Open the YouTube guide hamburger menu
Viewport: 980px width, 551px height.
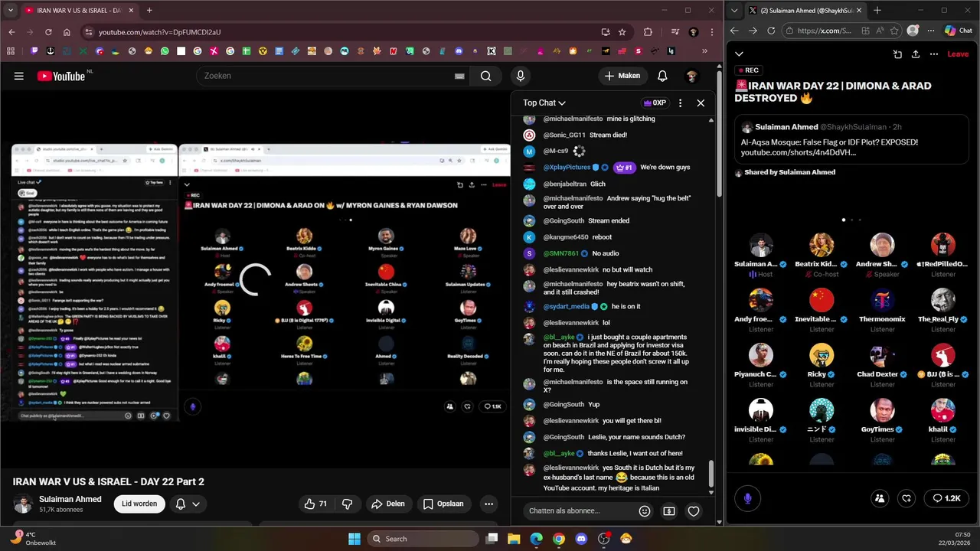19,76
